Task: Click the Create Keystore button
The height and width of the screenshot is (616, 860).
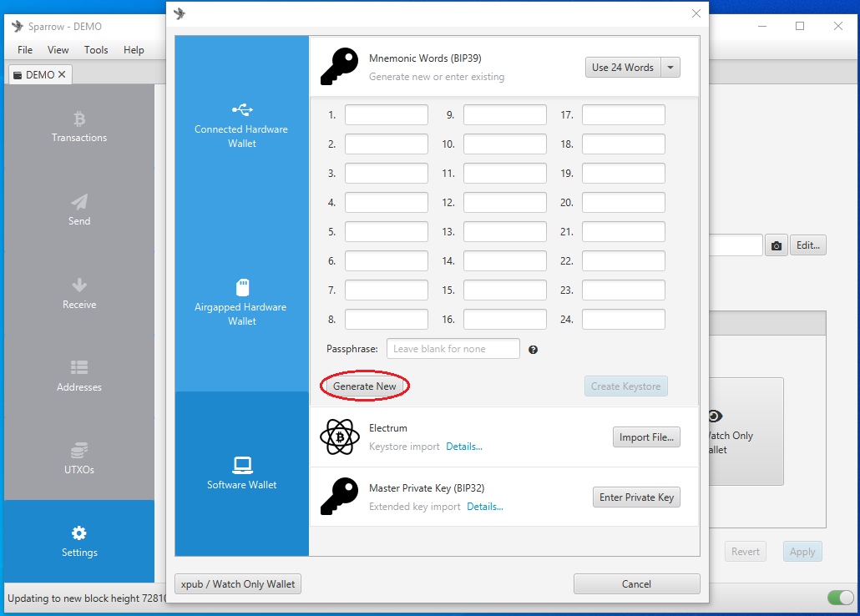Action: [x=626, y=386]
